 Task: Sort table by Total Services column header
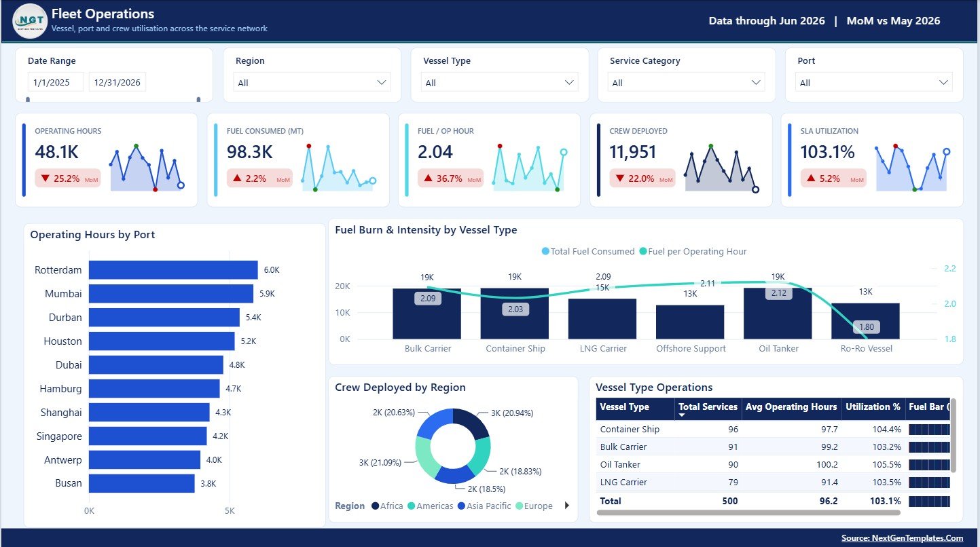coord(708,409)
